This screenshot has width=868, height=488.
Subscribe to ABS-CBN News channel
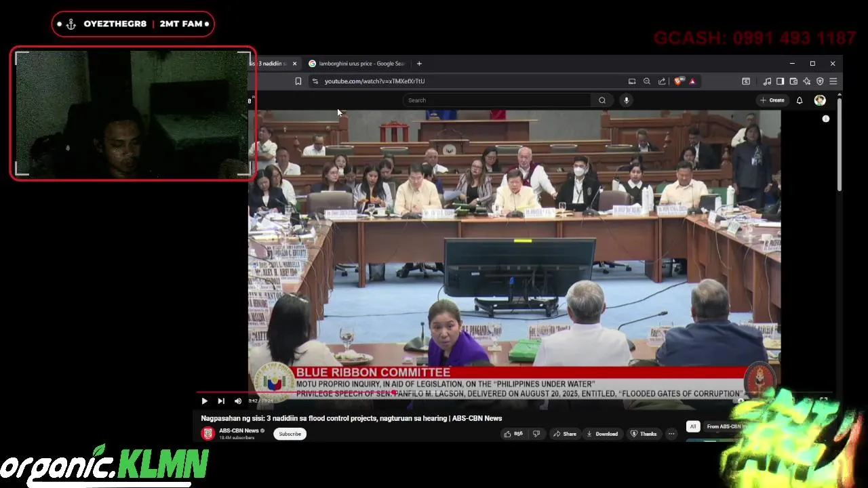[x=290, y=434]
